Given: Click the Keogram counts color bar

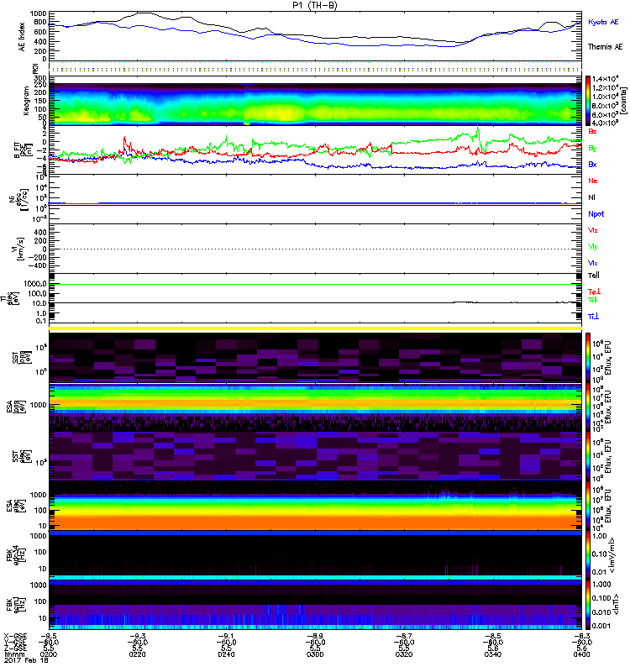Looking at the screenshot, I should click(588, 101).
